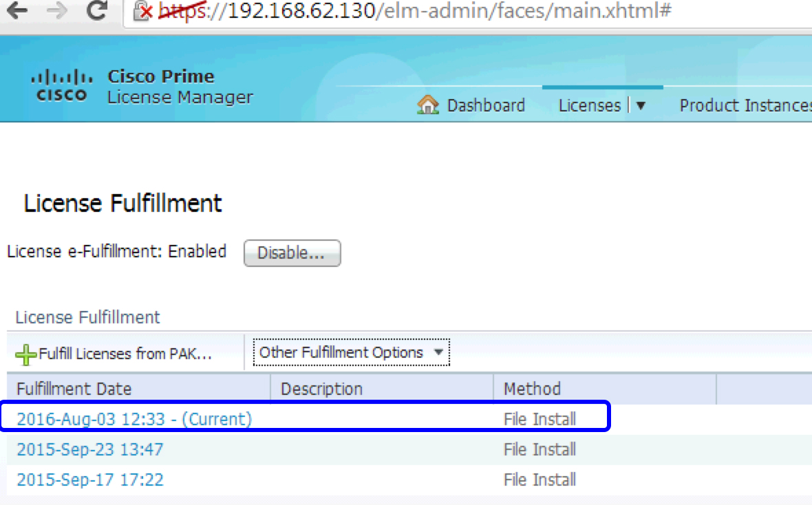
Task: Open the 2015-Sep-23 13:47 fulfillment
Action: point(90,449)
